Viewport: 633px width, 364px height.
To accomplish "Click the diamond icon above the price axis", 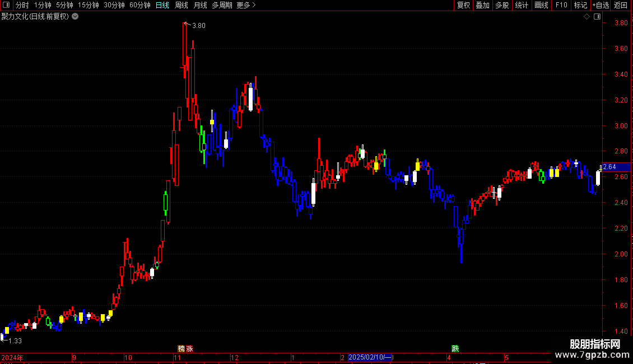I will 587,17.
